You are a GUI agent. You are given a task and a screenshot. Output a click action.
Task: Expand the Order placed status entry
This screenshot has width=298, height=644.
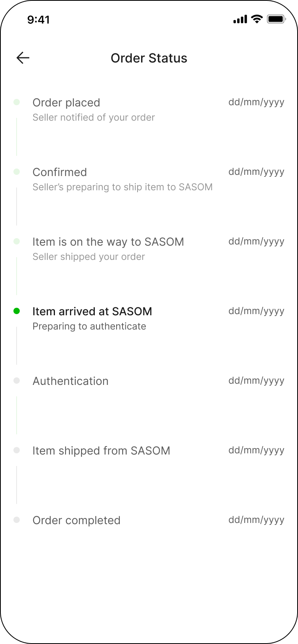(x=66, y=102)
